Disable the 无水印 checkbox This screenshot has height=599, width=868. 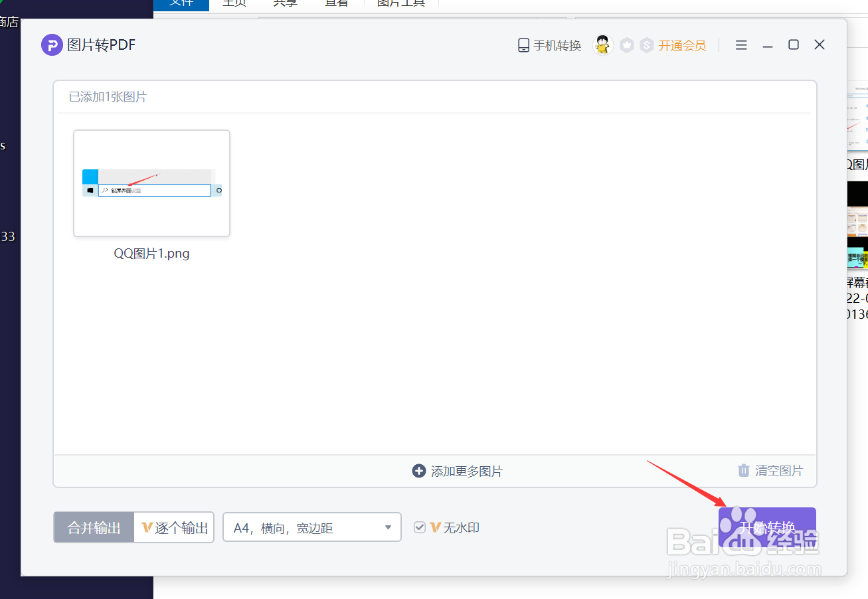tap(420, 527)
